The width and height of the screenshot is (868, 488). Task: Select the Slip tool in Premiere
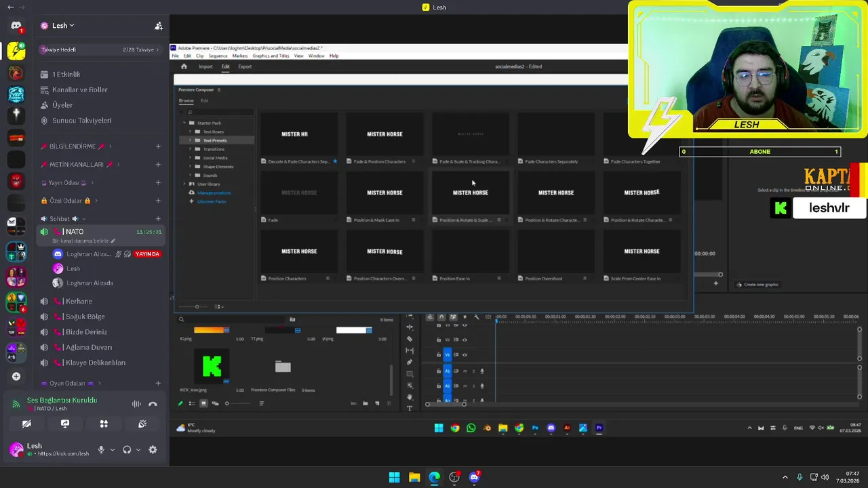click(x=410, y=350)
